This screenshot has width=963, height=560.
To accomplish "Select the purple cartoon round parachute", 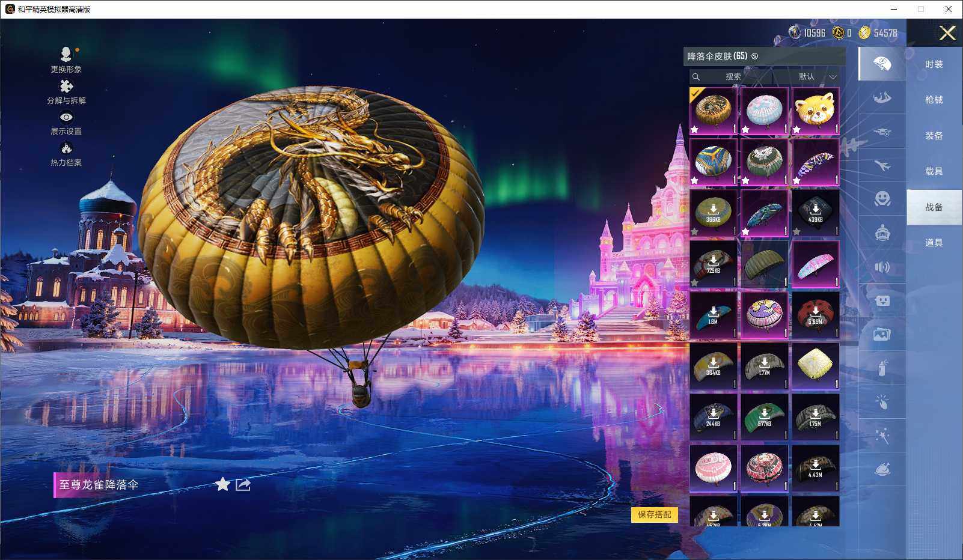I will tap(765, 315).
